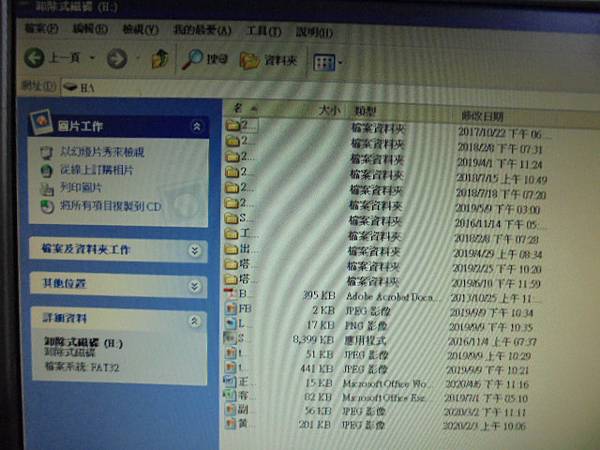Click the 列印圖片 link
This screenshot has width=600, height=450.
(x=81, y=188)
